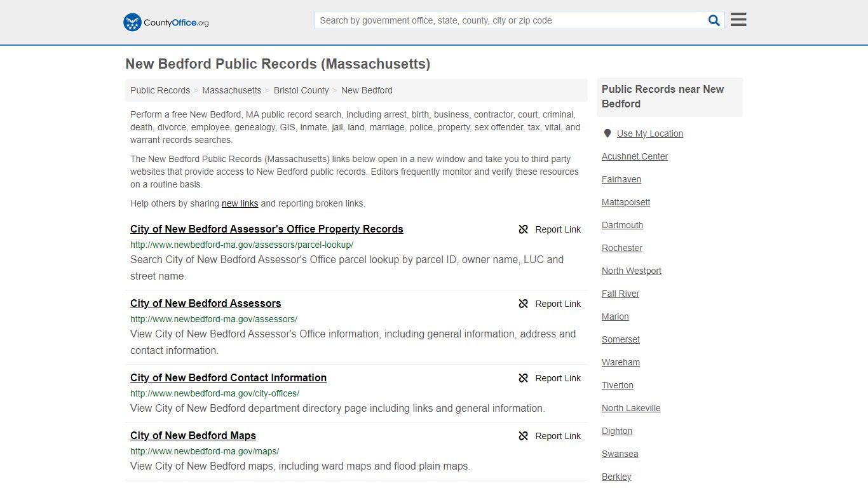Image resolution: width=868 pixels, height=488 pixels.
Task: Open Bristol County breadcrumb
Action: [x=301, y=90]
